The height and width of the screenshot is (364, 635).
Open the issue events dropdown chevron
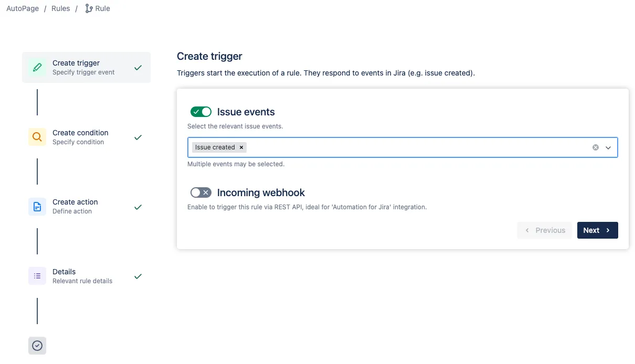pyautogui.click(x=608, y=147)
